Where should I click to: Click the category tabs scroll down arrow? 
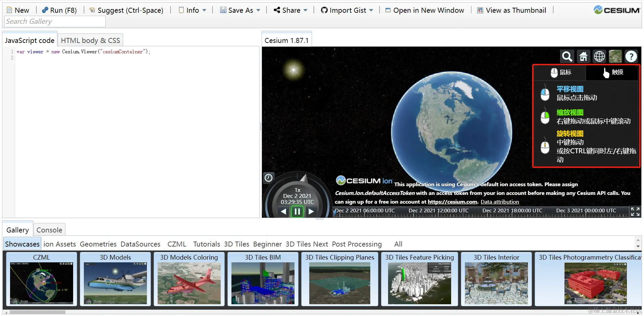coord(638,247)
